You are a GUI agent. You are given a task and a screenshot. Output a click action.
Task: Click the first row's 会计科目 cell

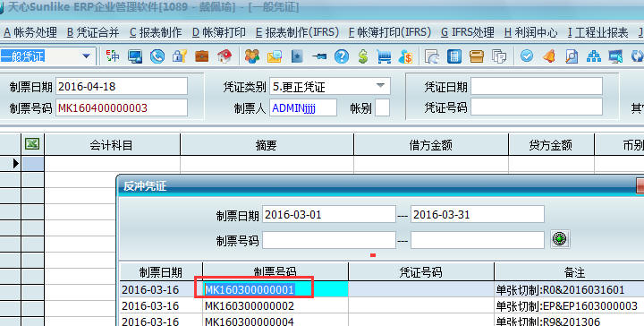(112, 164)
